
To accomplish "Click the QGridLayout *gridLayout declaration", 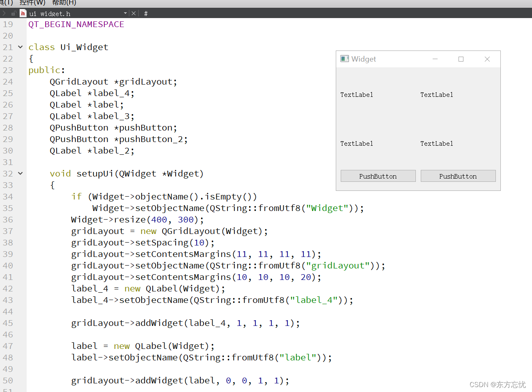I will click(x=113, y=82).
